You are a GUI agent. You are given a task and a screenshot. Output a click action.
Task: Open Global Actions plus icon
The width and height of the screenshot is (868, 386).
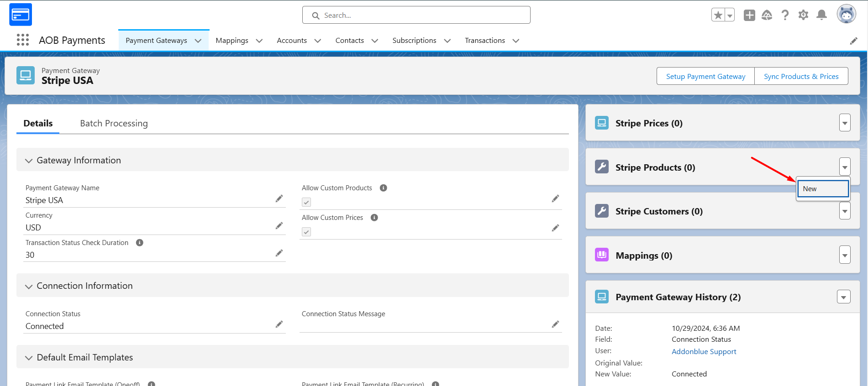click(x=749, y=15)
